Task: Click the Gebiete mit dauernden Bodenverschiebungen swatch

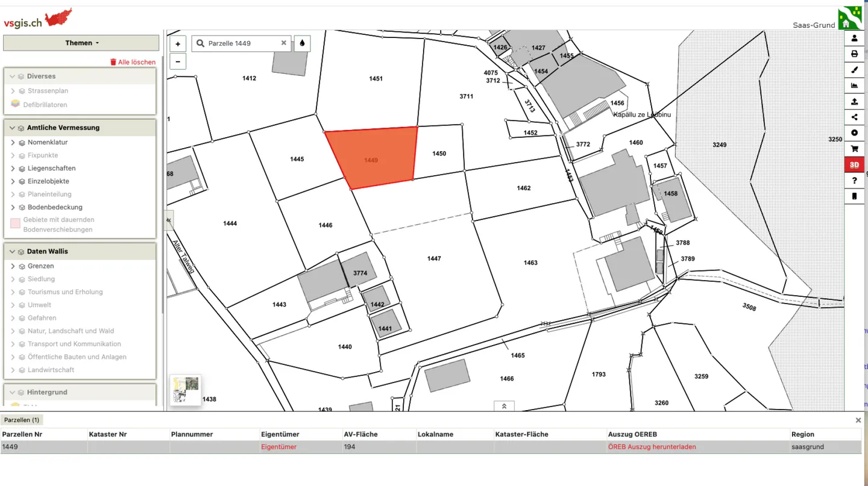Action: tap(15, 223)
